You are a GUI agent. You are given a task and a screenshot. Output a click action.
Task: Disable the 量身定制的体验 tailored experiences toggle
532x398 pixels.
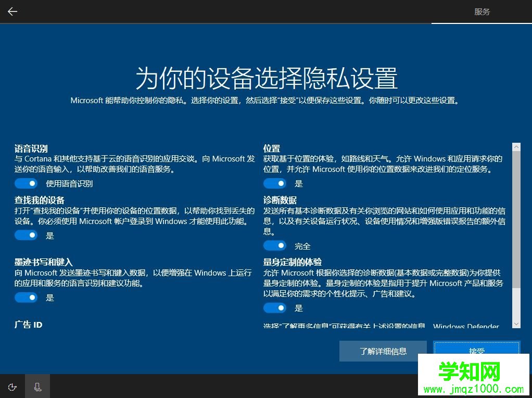point(275,307)
